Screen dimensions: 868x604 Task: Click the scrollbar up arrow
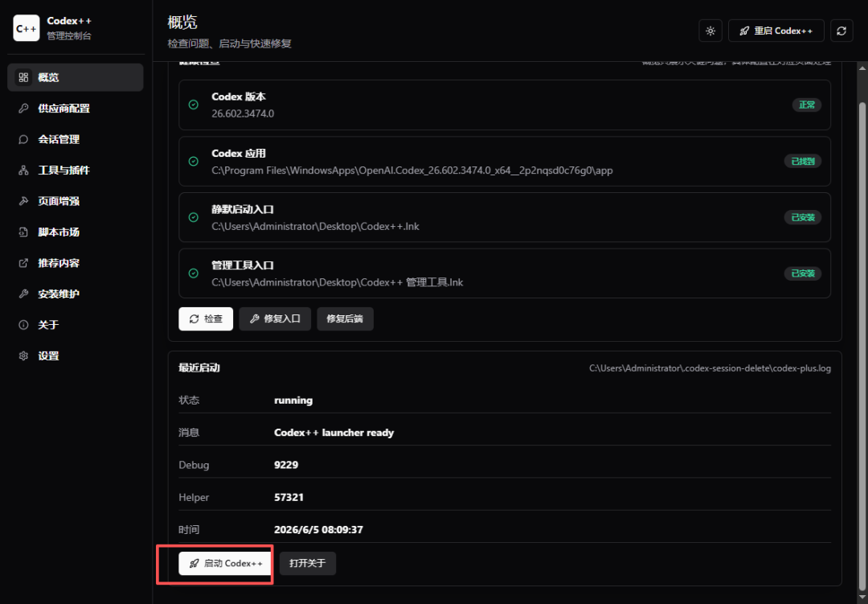pos(862,68)
